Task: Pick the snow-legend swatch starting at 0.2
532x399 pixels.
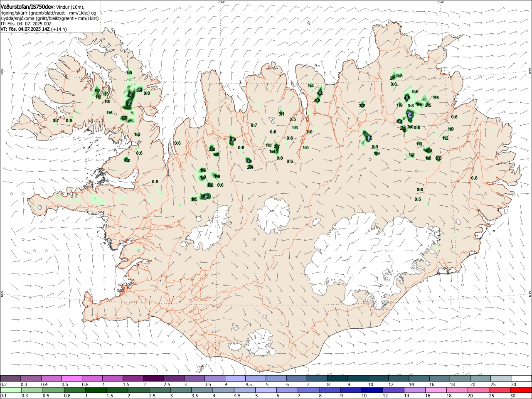Action: click(x=11, y=378)
